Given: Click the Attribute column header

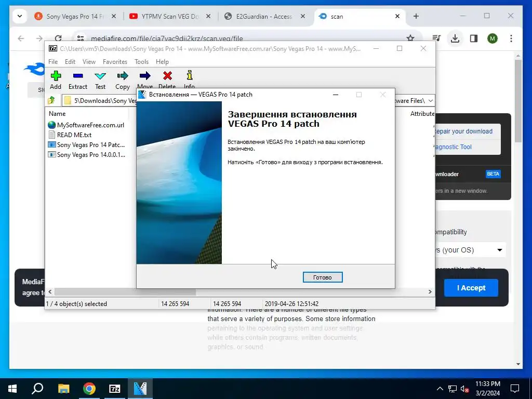Looking at the screenshot, I should point(422,114).
